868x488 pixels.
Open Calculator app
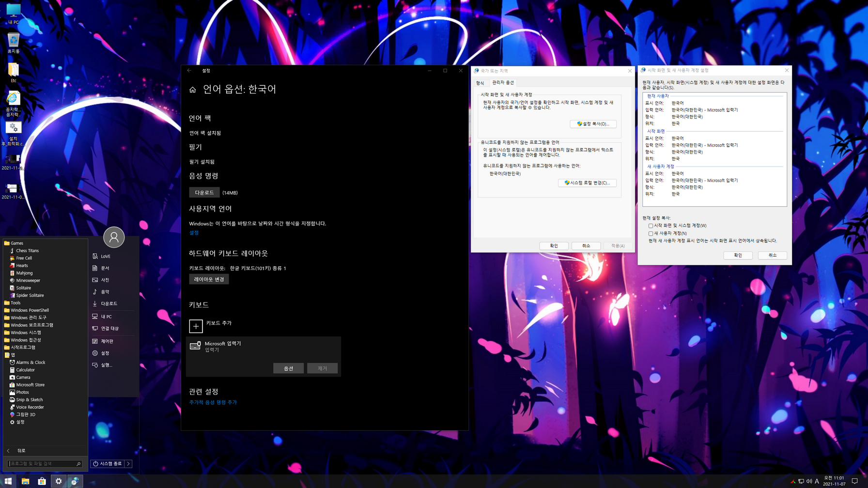point(25,370)
